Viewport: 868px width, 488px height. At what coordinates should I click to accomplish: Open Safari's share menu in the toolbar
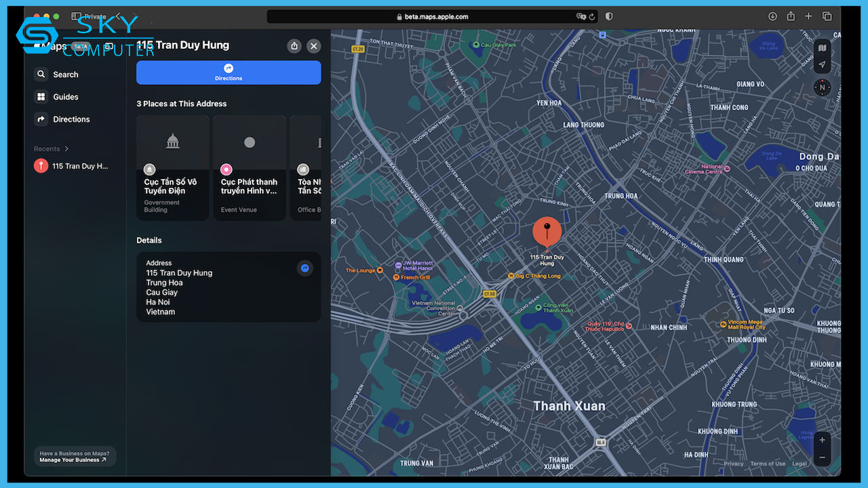[x=791, y=16]
